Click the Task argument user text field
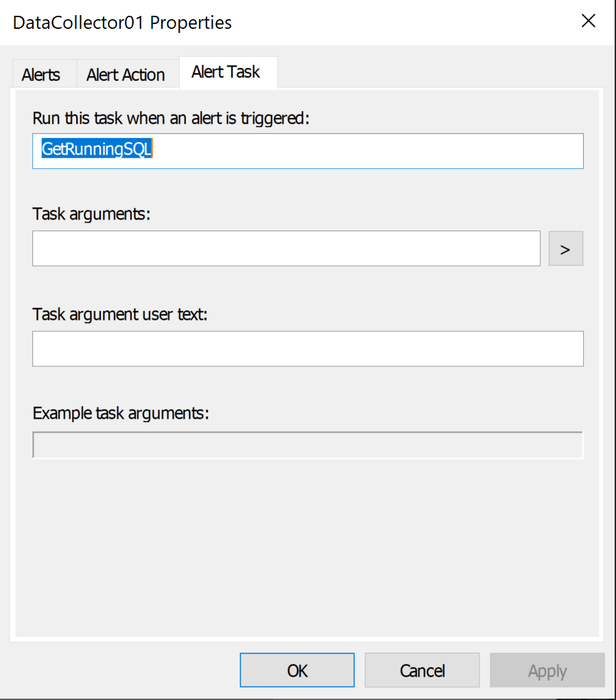The image size is (616, 700). tap(307, 349)
